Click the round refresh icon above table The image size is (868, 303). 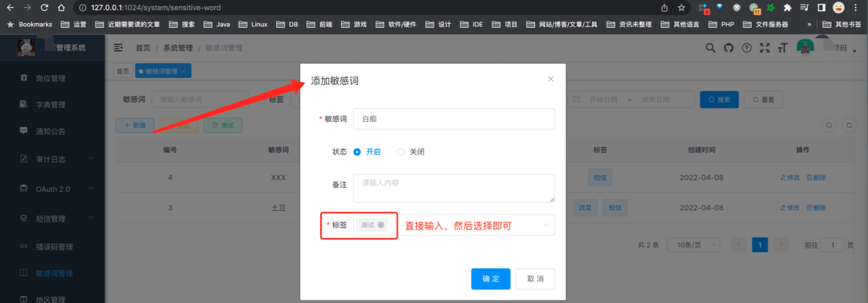point(849,125)
